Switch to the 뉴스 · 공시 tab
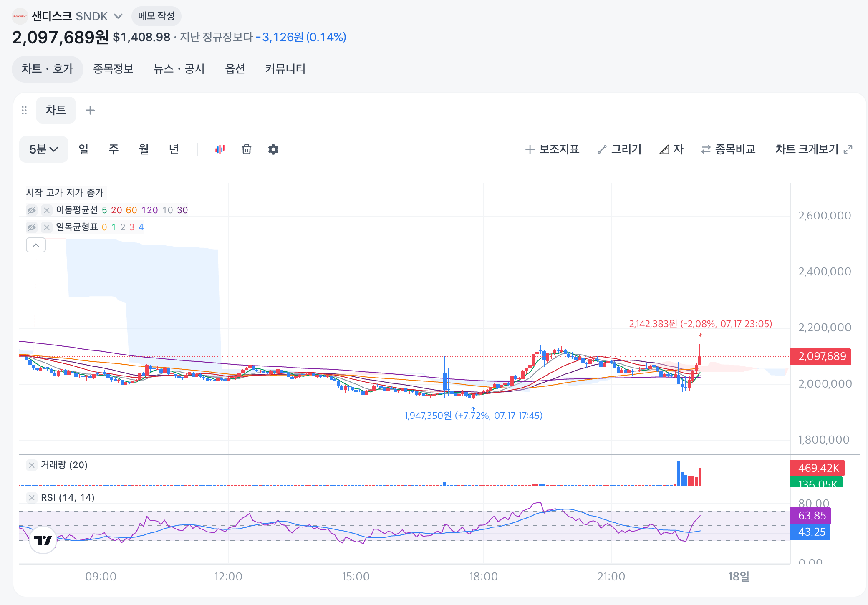The width and height of the screenshot is (868, 605). tap(179, 69)
